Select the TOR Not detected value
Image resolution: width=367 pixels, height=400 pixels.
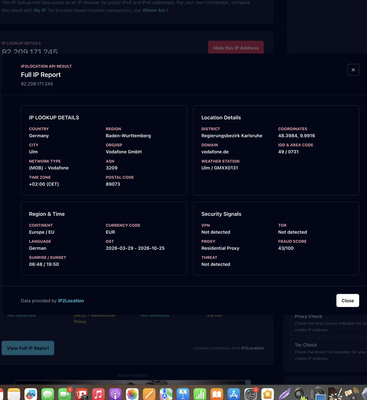coord(292,232)
